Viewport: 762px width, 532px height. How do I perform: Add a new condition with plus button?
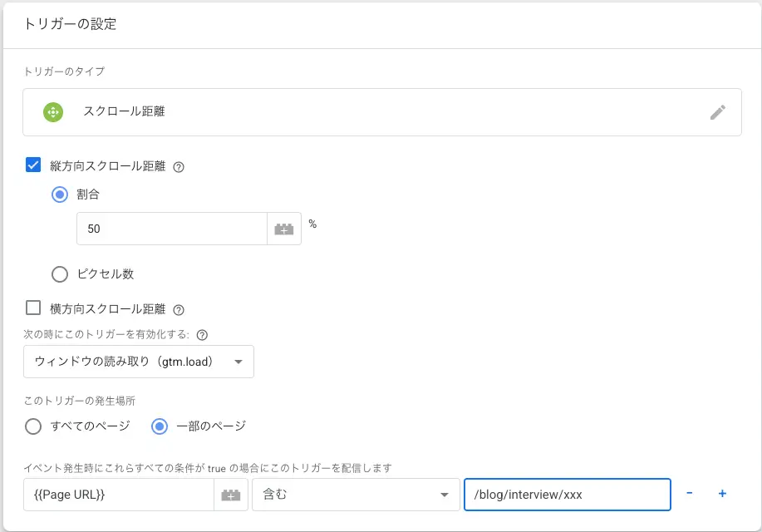(722, 494)
